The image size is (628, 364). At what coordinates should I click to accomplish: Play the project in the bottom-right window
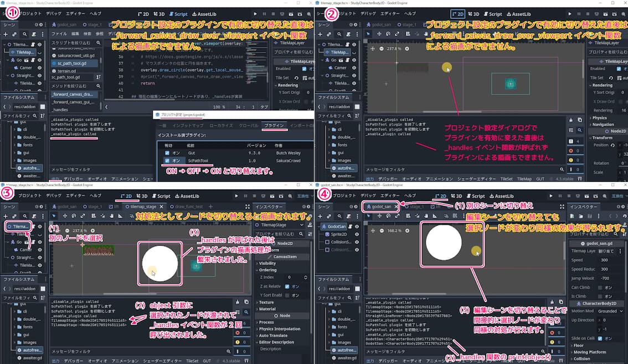point(550,196)
